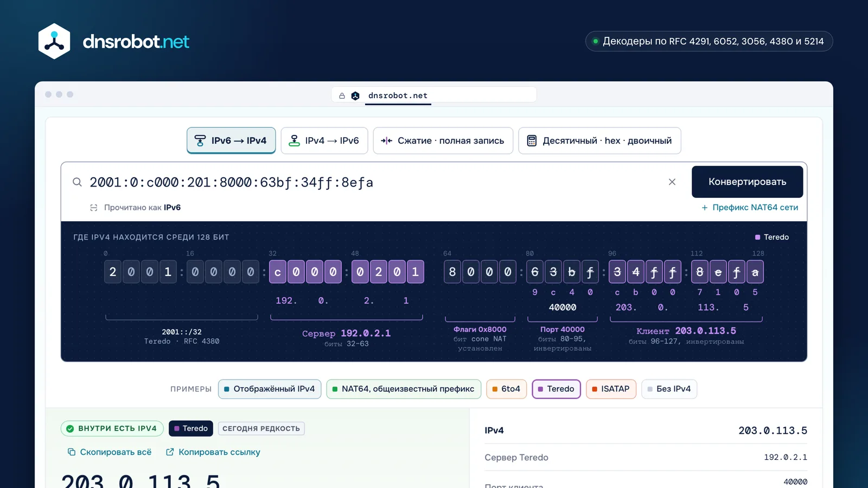The width and height of the screenshot is (868, 488).
Task: Click the Сервер 192.0.2.1 label in the diagram
Action: click(346, 333)
